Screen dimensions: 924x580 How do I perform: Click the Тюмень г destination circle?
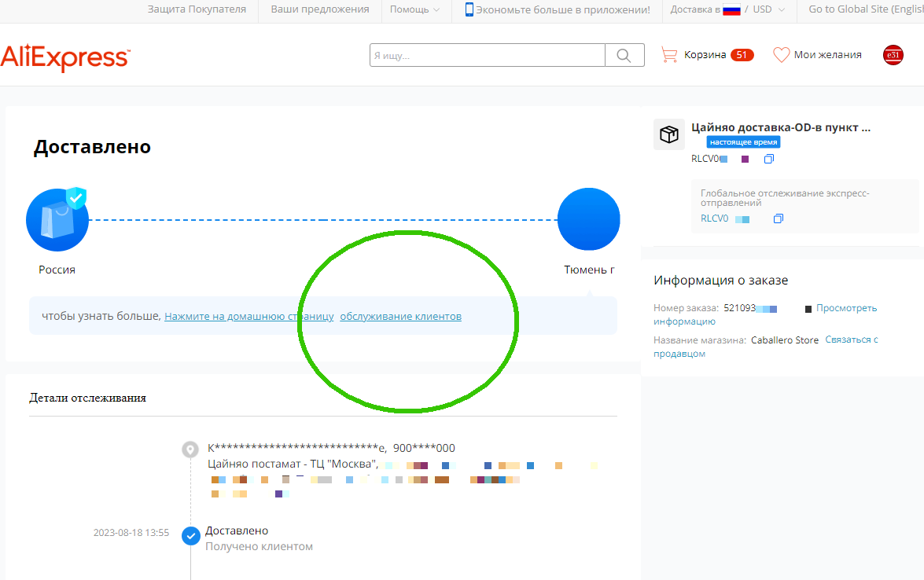coord(589,219)
